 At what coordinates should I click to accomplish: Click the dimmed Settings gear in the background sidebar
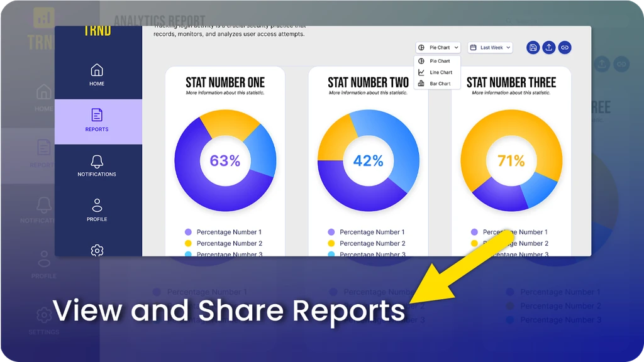point(43,315)
